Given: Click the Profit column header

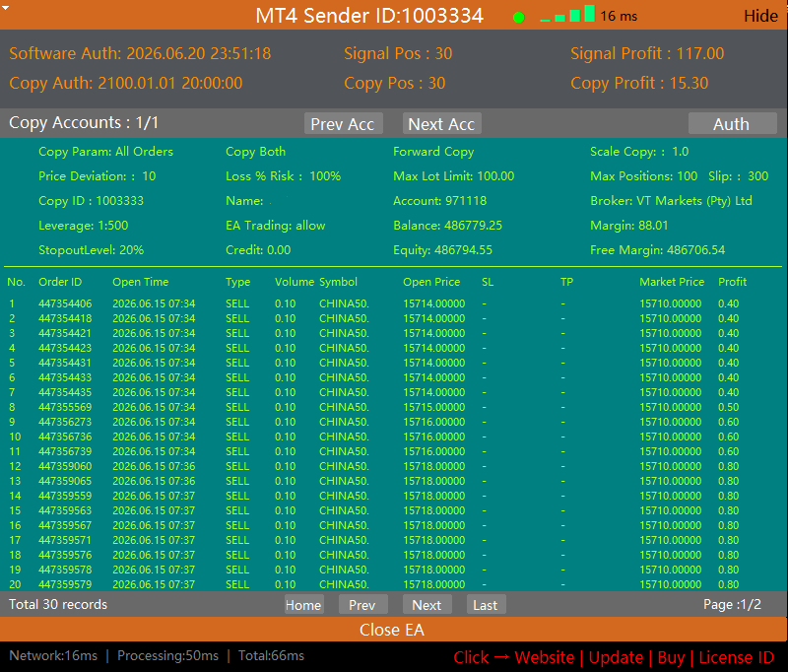Looking at the screenshot, I should pos(732,282).
